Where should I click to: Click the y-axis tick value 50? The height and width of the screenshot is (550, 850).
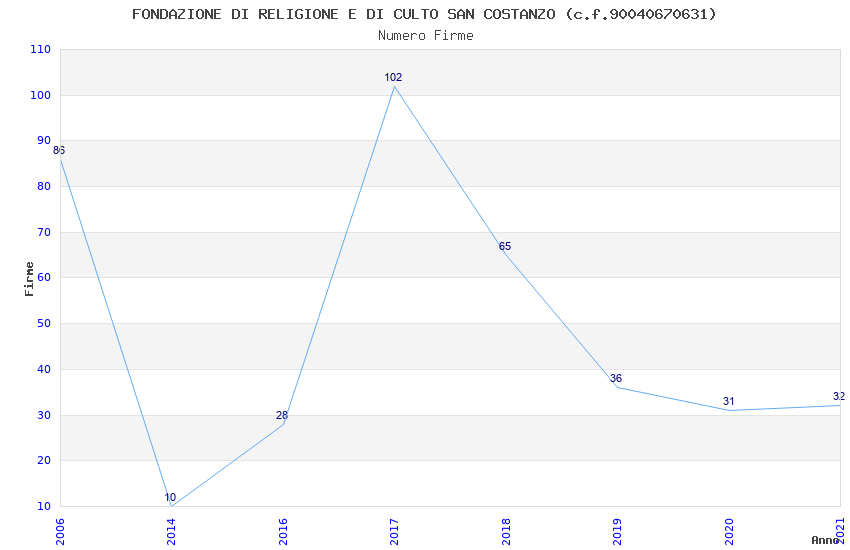(x=43, y=323)
